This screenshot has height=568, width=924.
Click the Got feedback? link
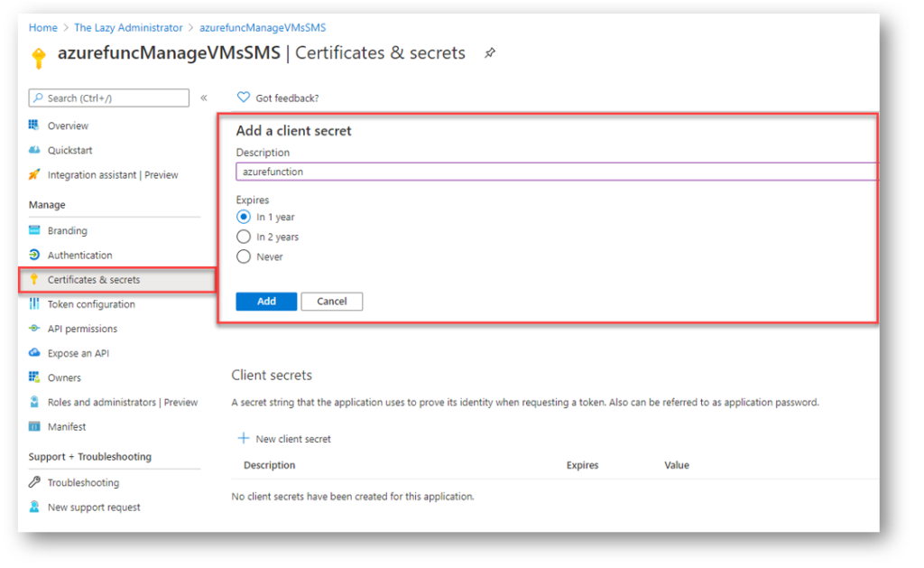coord(287,98)
